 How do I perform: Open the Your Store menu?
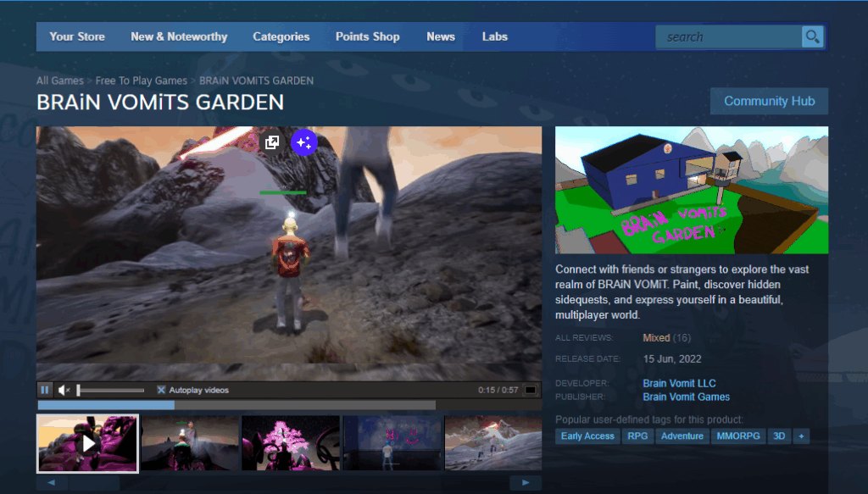coord(77,36)
